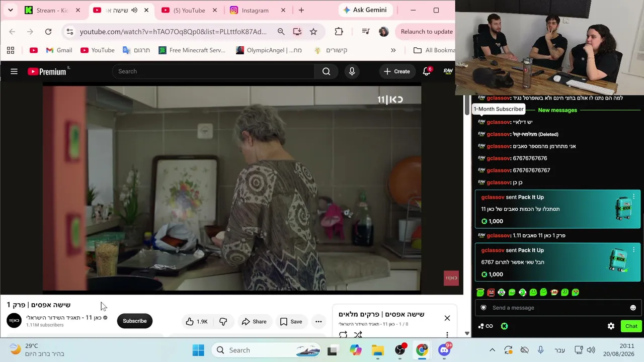Image resolution: width=644 pixels, height=362 pixels.
Task: Open options on the first Pack It Up gift
Action: 633,197
